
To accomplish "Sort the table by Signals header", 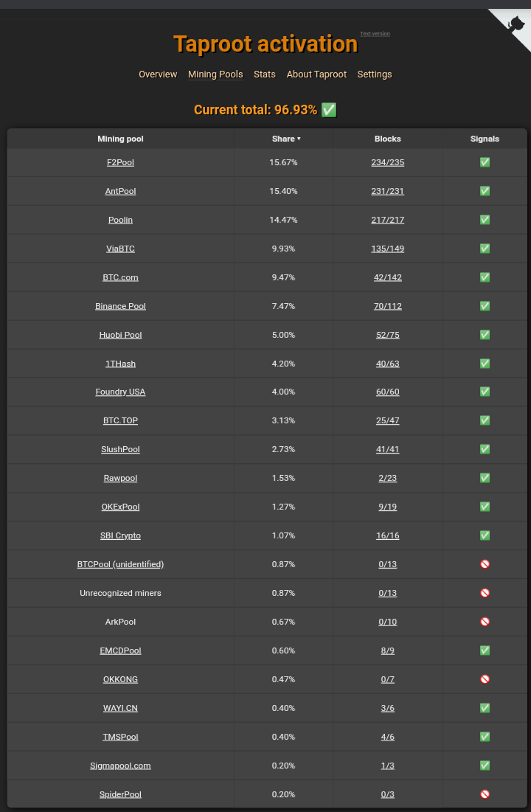I will pos(485,139).
